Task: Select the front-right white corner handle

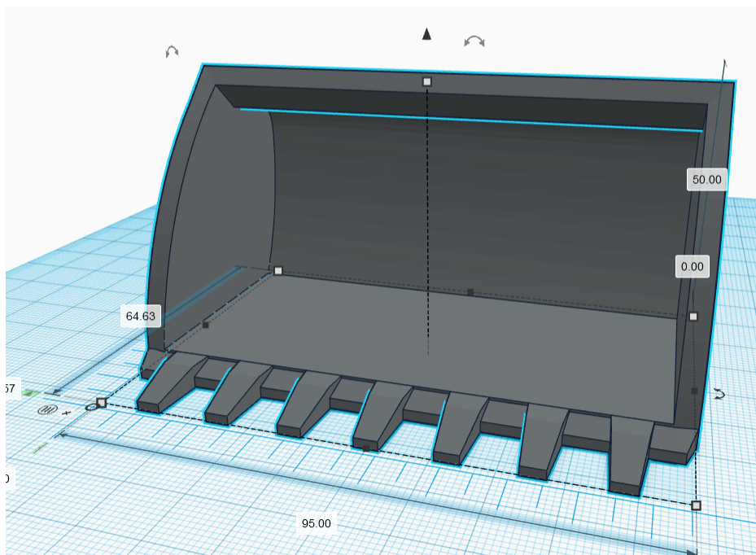Action: [x=696, y=505]
